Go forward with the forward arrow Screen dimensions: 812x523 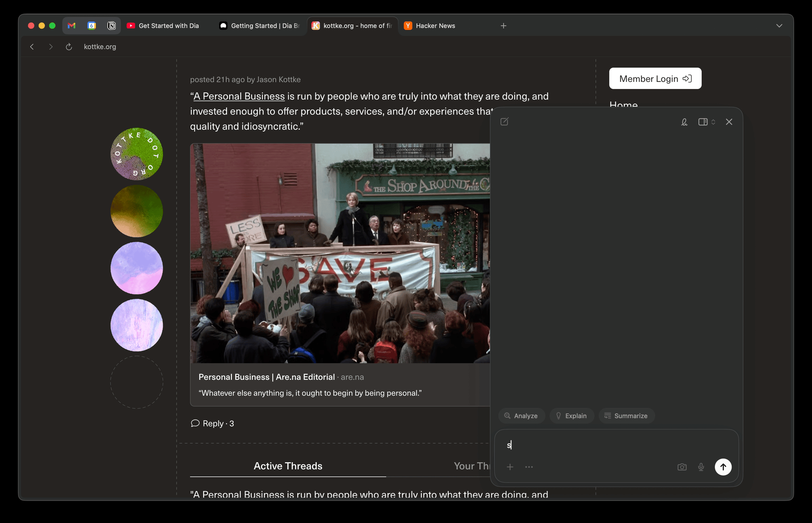tap(51, 47)
